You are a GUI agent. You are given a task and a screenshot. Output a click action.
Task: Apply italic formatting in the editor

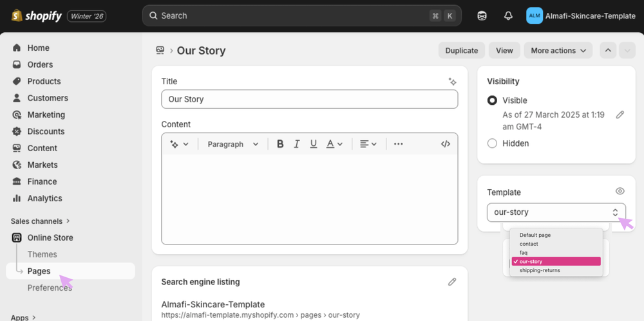coord(297,144)
